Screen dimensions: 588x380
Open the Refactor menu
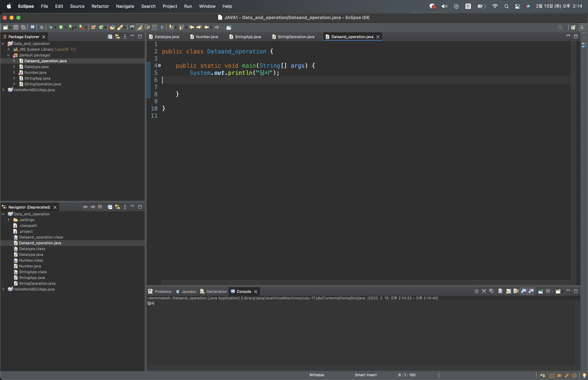(x=100, y=6)
